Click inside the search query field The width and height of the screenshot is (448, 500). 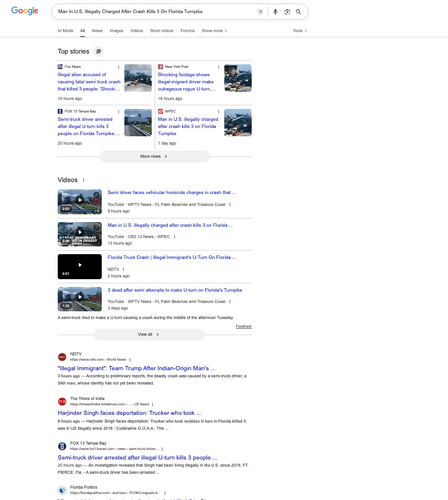[x=156, y=11]
